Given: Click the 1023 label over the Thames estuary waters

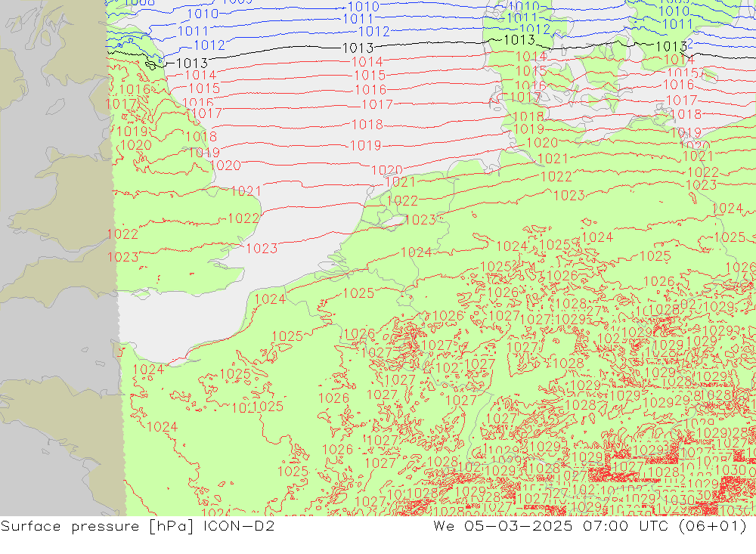Looking at the screenshot, I should point(262,249).
